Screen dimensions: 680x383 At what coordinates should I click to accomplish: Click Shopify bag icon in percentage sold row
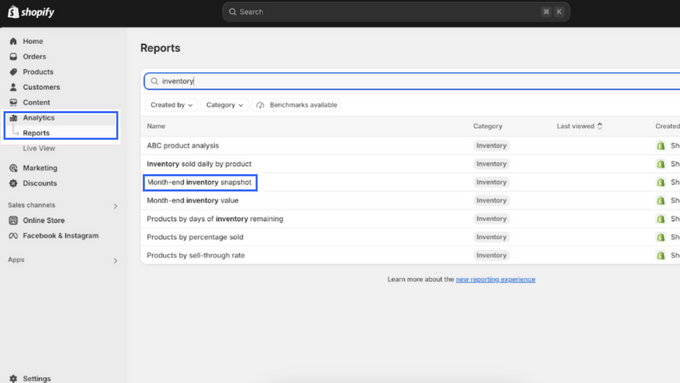pyautogui.click(x=660, y=237)
